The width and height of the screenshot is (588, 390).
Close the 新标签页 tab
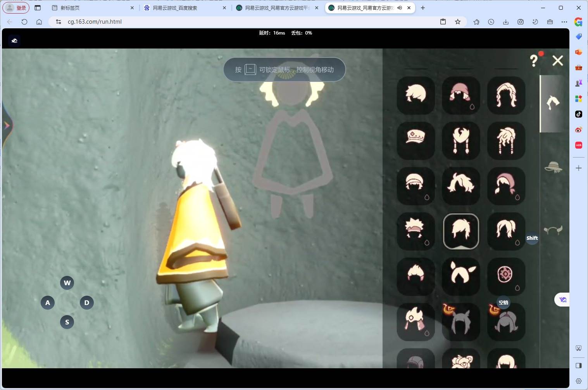[x=132, y=8]
